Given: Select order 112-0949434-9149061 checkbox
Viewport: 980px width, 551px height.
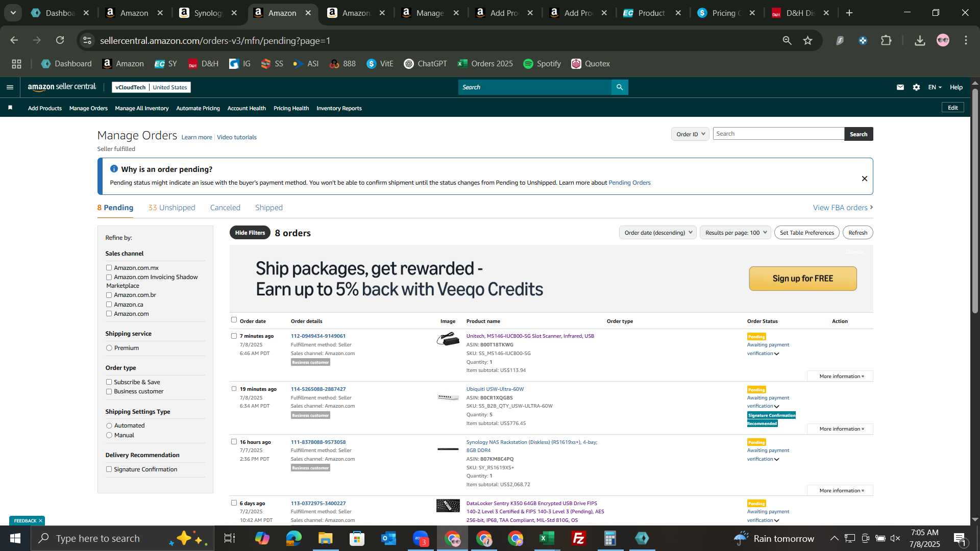Looking at the screenshot, I should click(234, 336).
